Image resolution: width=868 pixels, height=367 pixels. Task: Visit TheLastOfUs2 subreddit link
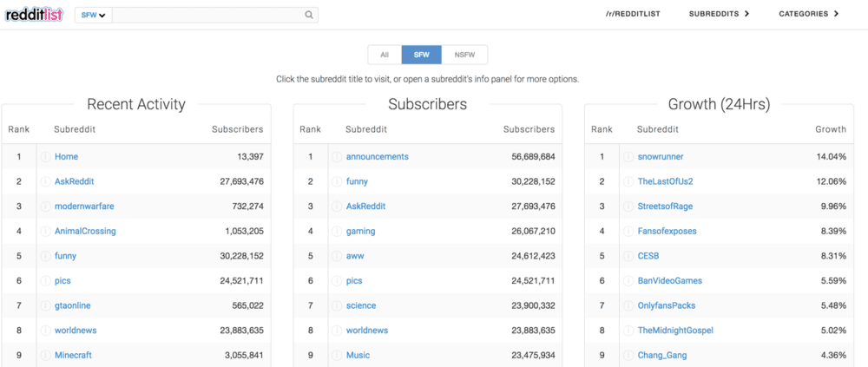coord(666,181)
